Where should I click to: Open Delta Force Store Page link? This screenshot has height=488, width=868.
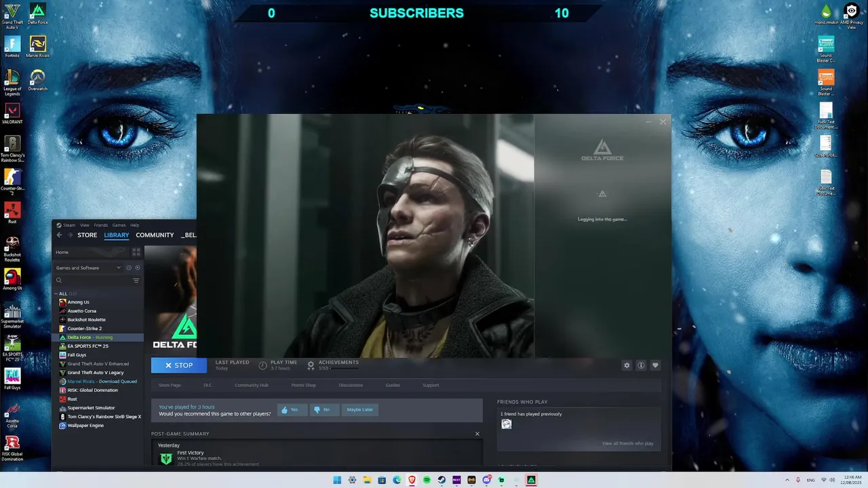coord(170,385)
